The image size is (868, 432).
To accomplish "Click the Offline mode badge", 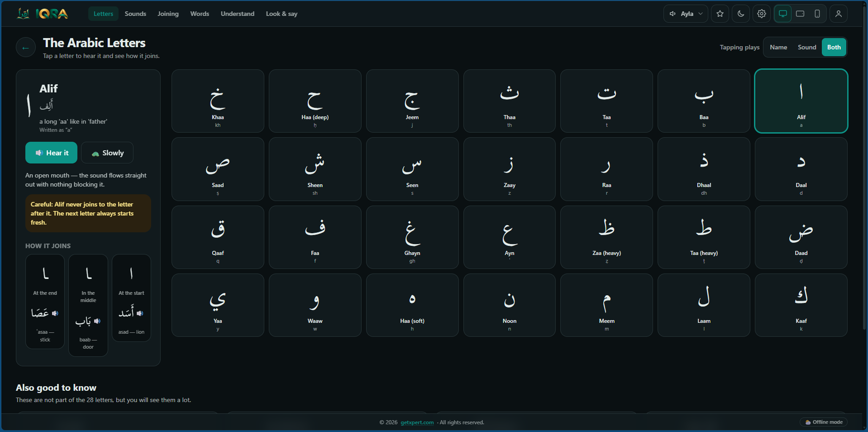I will point(824,422).
